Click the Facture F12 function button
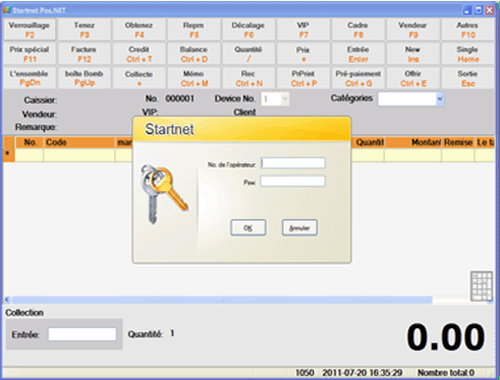The width and height of the screenshot is (500, 380). [84, 54]
